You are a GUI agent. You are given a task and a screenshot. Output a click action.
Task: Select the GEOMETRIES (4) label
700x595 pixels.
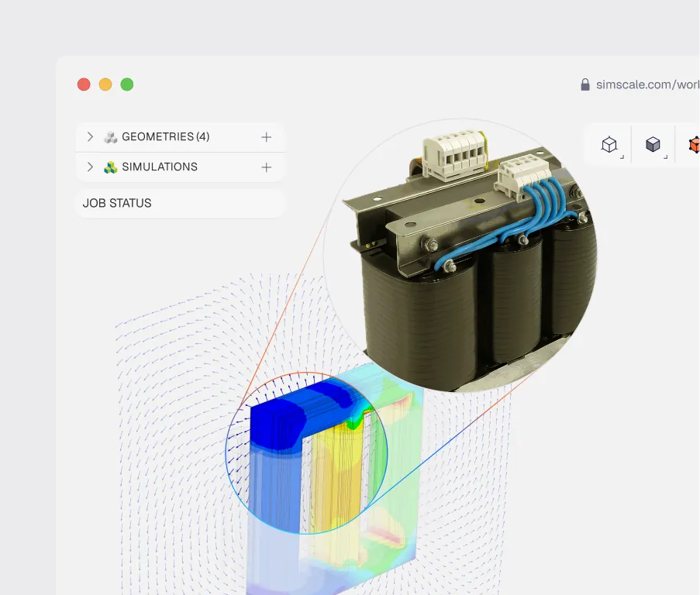pyautogui.click(x=166, y=136)
